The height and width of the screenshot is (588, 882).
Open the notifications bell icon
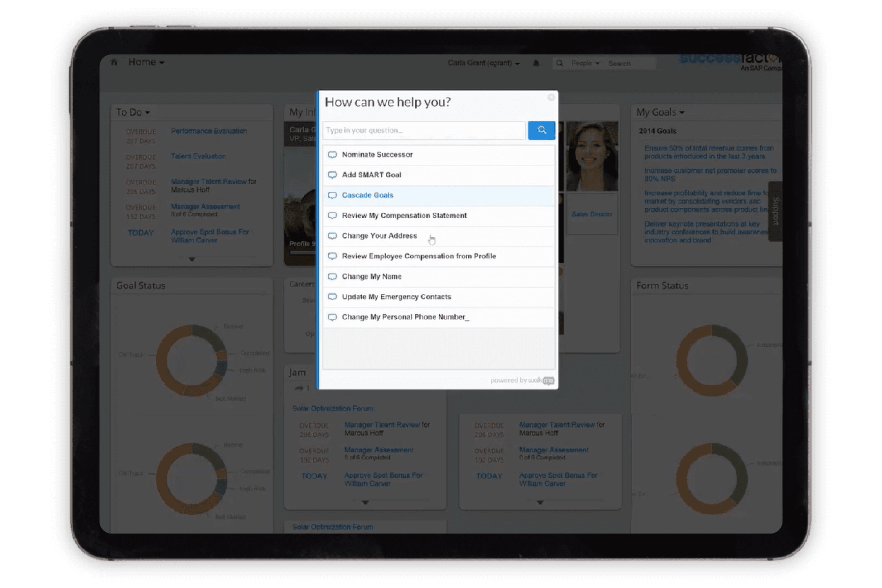[535, 63]
